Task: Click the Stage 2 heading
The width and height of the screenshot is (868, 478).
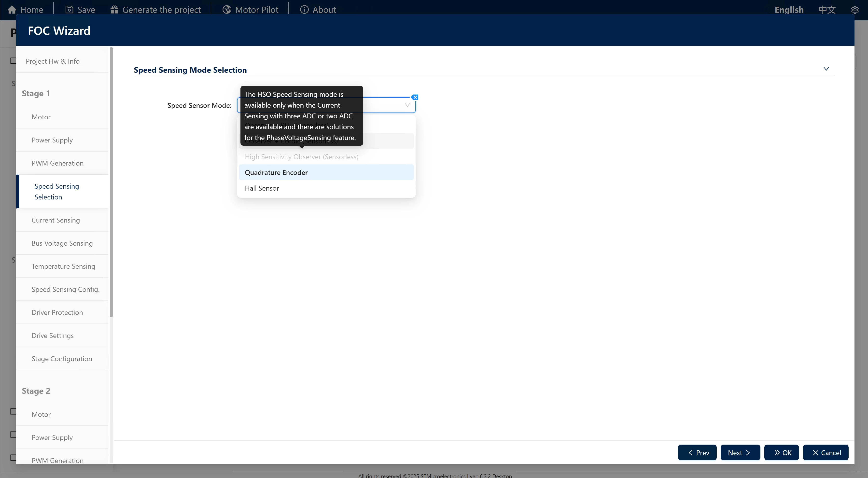Action: (36, 391)
